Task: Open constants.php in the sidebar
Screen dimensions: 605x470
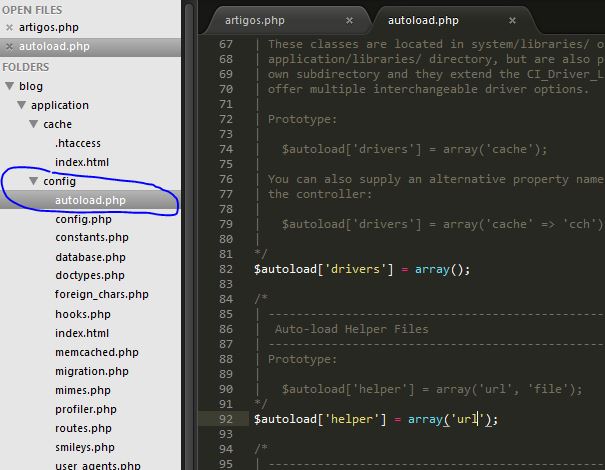Action: coord(92,237)
